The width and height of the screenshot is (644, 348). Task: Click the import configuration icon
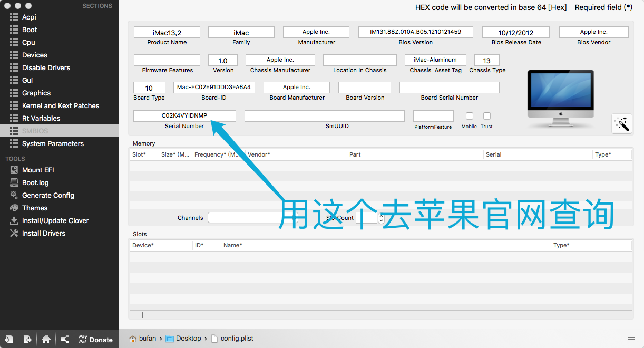point(9,340)
